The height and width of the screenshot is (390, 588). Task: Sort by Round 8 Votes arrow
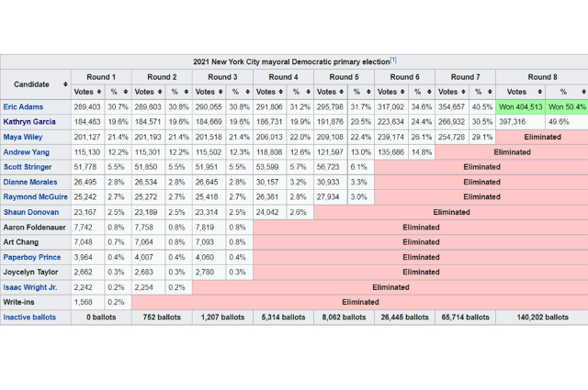pyautogui.click(x=540, y=92)
